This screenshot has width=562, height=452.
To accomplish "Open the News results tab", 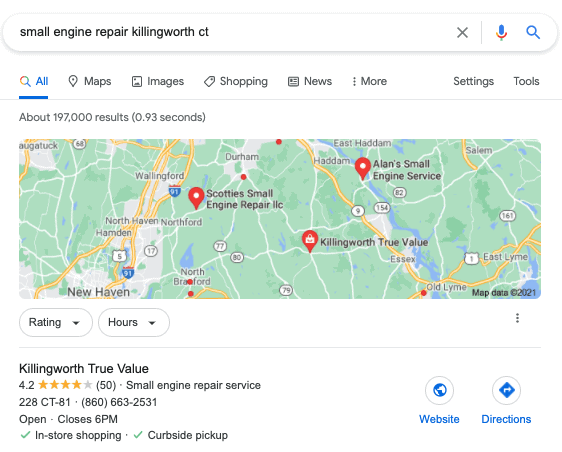I will [310, 81].
